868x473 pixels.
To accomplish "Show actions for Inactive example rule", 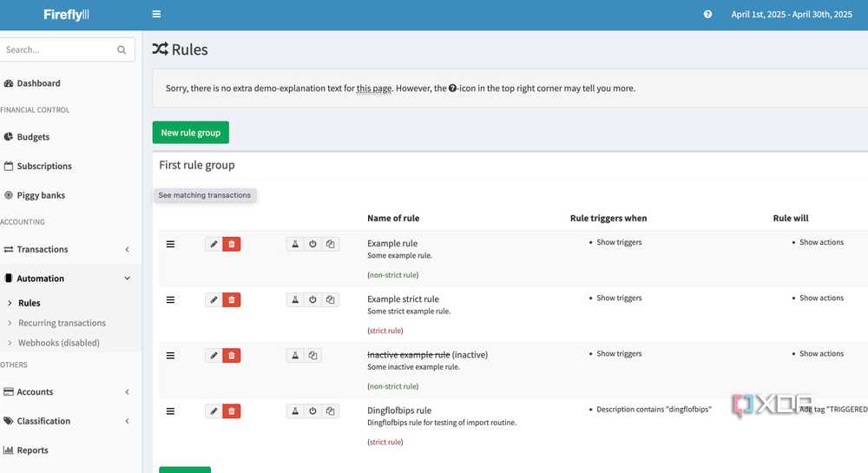I will tap(821, 354).
